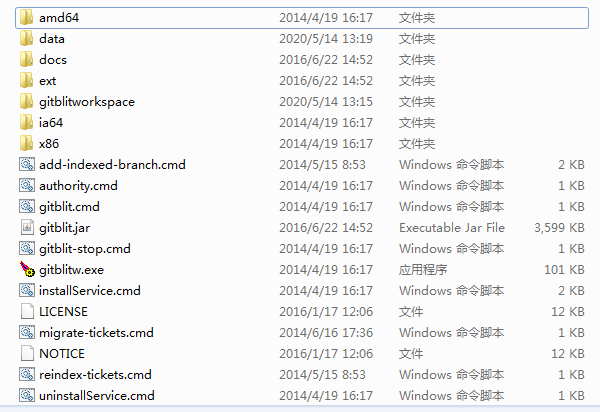Viewport: 600px width, 412px height.
Task: Click the authority.cmd script icon
Action: [27, 186]
